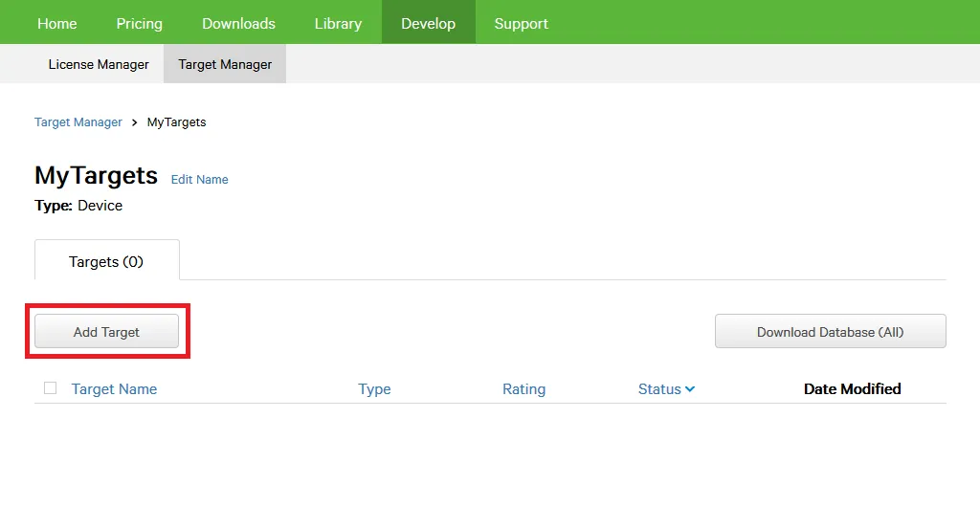
Task: Tick the select-all targets checkbox
Action: pyautogui.click(x=51, y=388)
